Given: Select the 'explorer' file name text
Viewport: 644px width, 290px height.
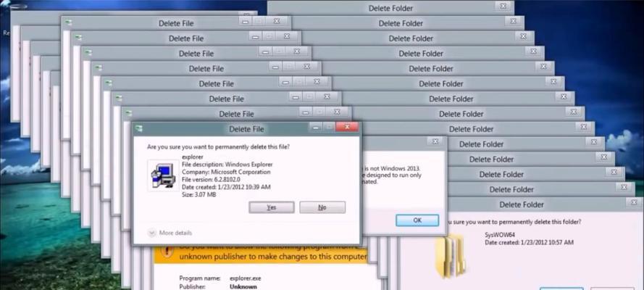Looking at the screenshot, I should pyautogui.click(x=191, y=157).
